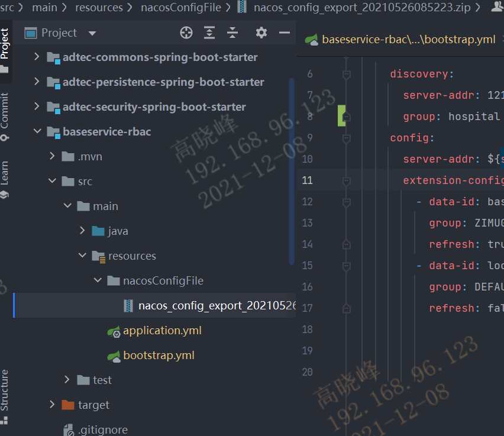Image resolution: width=504 pixels, height=436 pixels.
Task: Select the .mvn folder item
Action: 90,157
